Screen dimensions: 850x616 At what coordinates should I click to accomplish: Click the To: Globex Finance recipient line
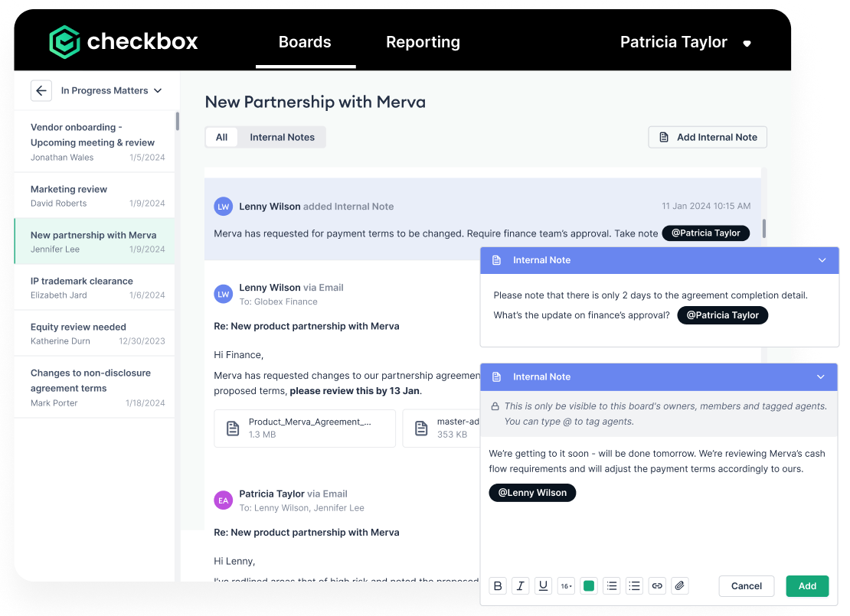point(279,301)
